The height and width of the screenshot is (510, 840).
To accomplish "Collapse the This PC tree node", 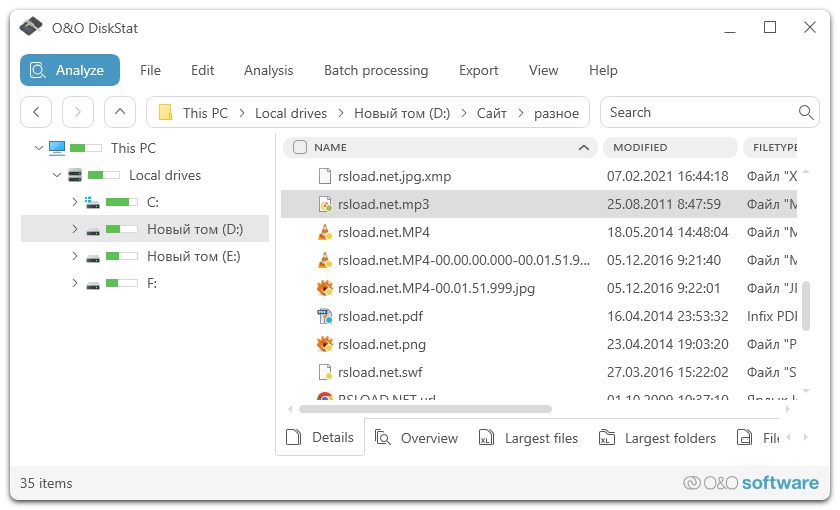I will click(x=38, y=148).
